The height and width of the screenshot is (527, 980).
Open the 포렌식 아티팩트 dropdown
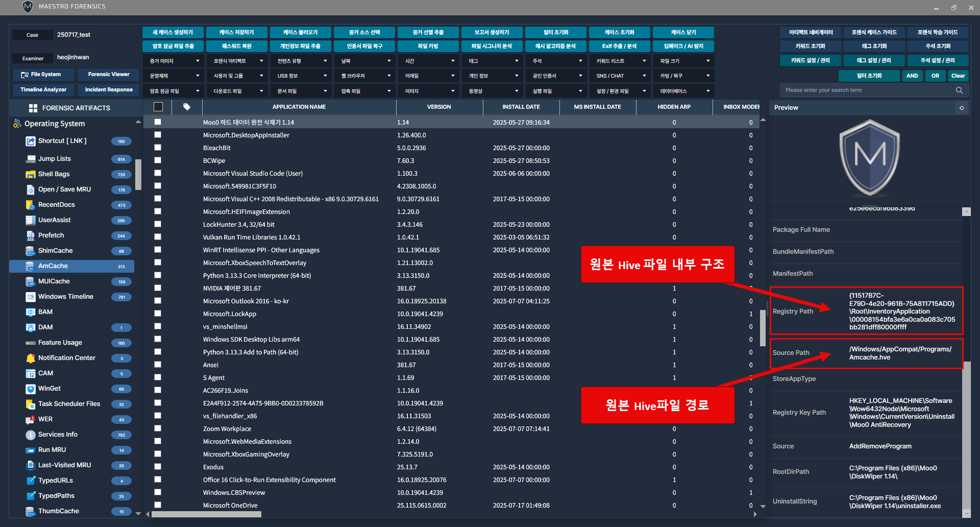pyautogui.click(x=237, y=61)
